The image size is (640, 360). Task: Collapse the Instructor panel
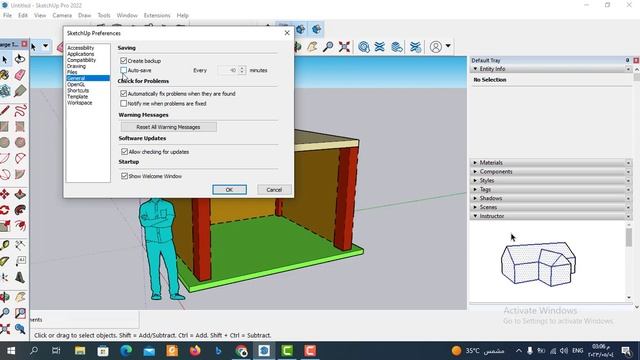tap(551, 216)
